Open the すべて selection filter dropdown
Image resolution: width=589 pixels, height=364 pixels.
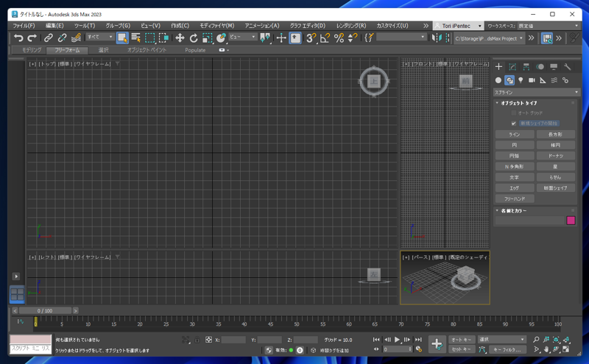(100, 37)
